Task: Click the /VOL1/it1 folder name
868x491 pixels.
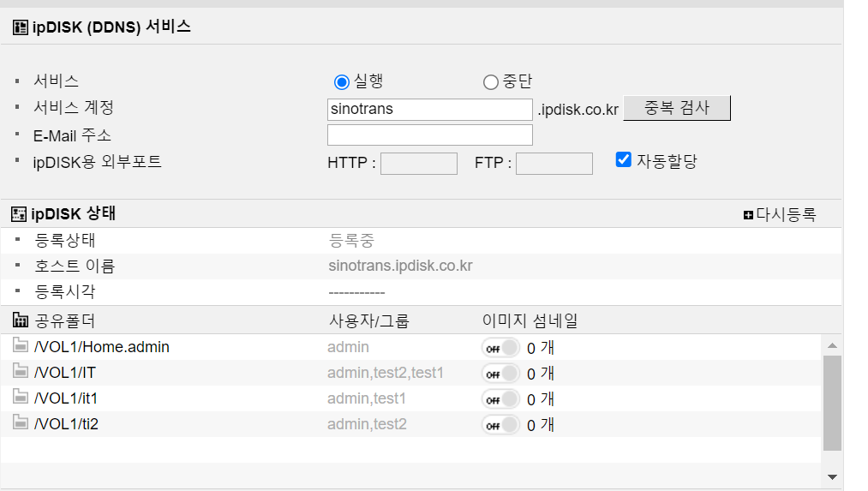Action: coord(65,398)
